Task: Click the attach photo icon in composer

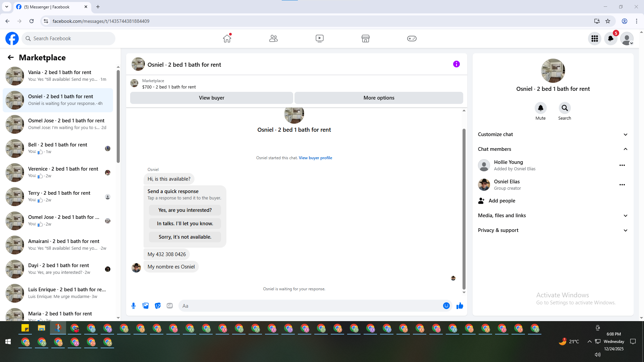Action: tap(146, 306)
